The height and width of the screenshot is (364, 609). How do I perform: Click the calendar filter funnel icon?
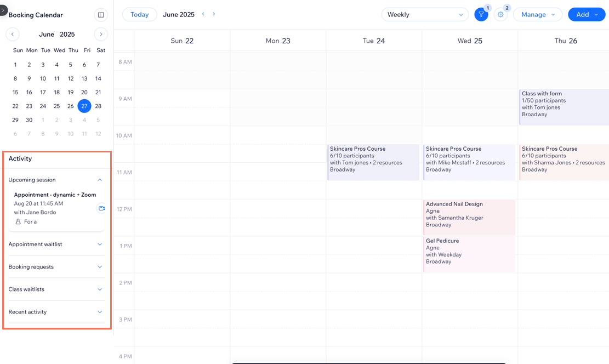coord(481,15)
